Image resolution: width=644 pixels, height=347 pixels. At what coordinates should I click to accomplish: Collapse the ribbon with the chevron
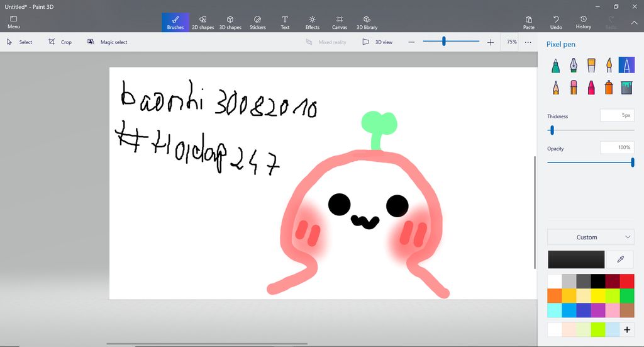pyautogui.click(x=634, y=23)
